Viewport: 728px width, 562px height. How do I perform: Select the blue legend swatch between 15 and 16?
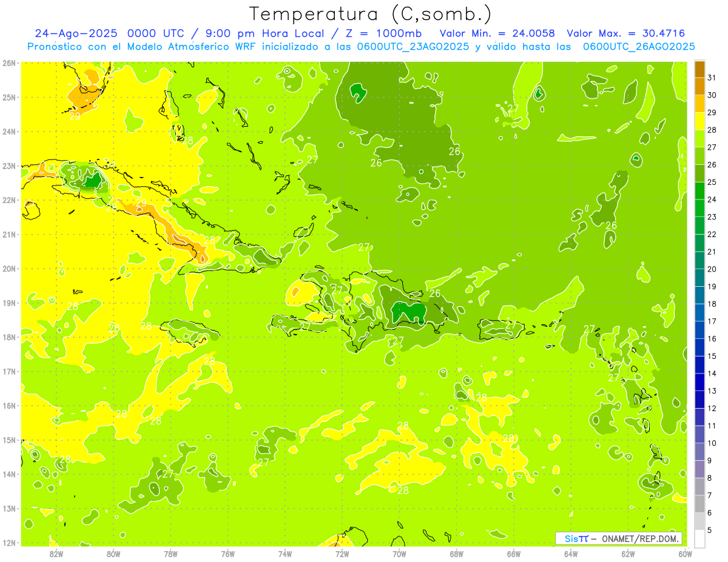(x=699, y=347)
